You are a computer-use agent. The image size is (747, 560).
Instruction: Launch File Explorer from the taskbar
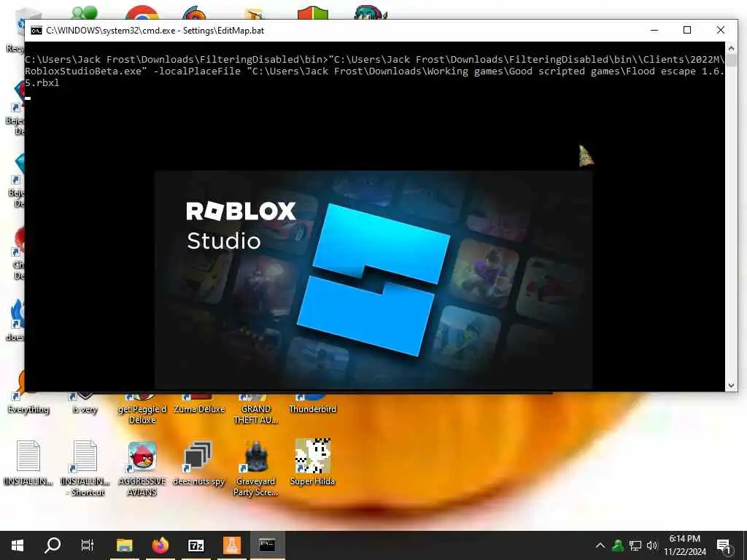(124, 545)
